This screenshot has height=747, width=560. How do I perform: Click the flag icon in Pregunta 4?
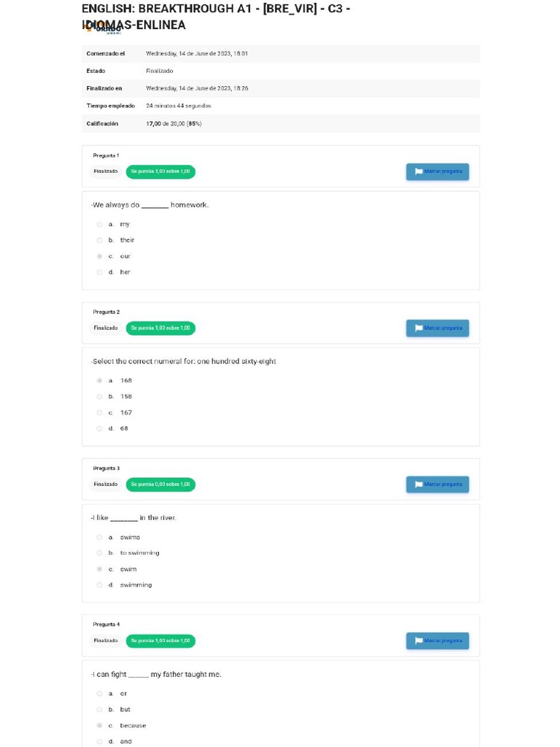pos(419,641)
